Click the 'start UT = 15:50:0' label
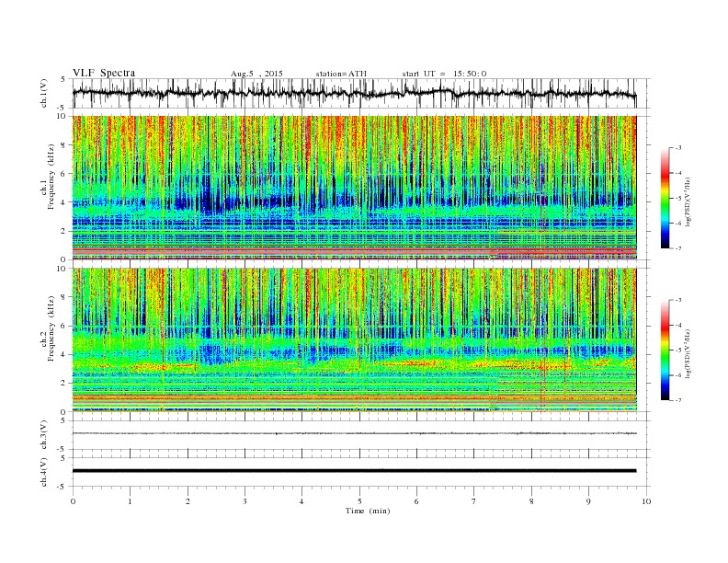This screenshot has width=728, height=563. click(x=444, y=74)
